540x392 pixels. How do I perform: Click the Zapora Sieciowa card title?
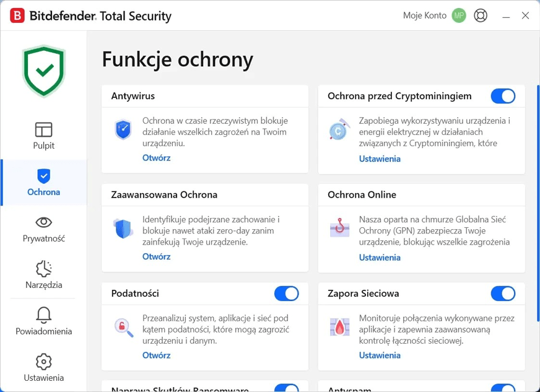[364, 294]
